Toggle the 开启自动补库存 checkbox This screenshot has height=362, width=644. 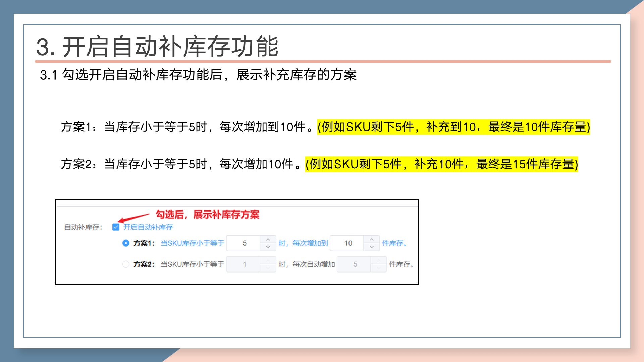pyautogui.click(x=116, y=227)
